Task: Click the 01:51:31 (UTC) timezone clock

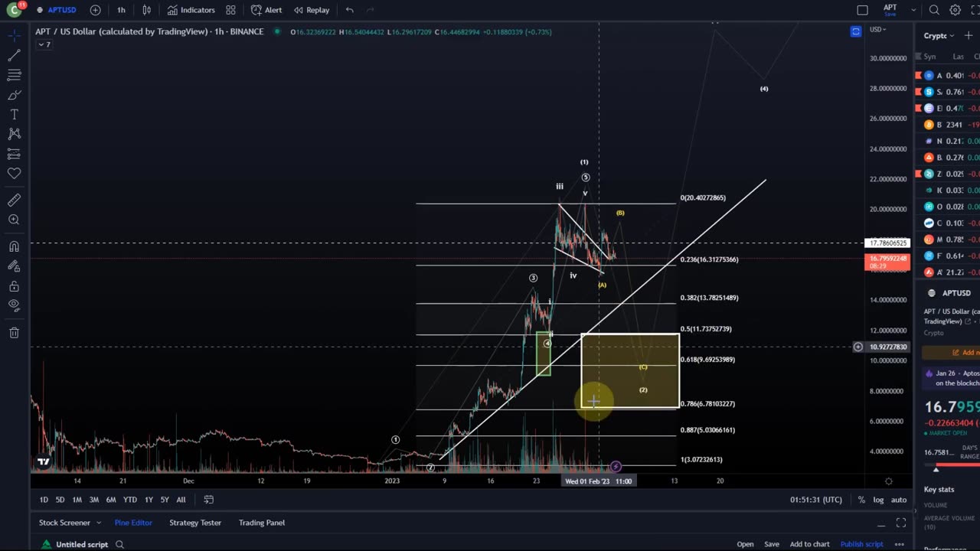Action: click(x=816, y=500)
